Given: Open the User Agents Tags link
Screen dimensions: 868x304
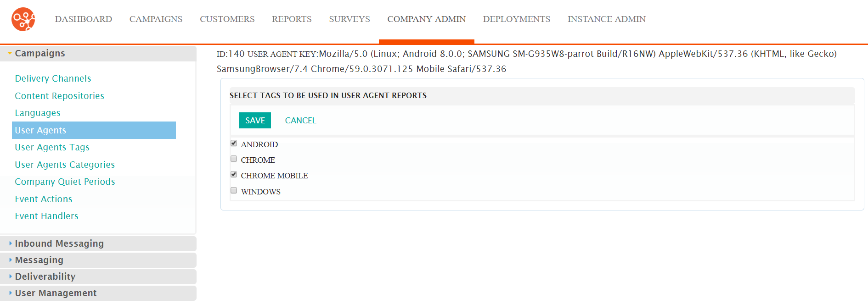Looking at the screenshot, I should tap(52, 147).
